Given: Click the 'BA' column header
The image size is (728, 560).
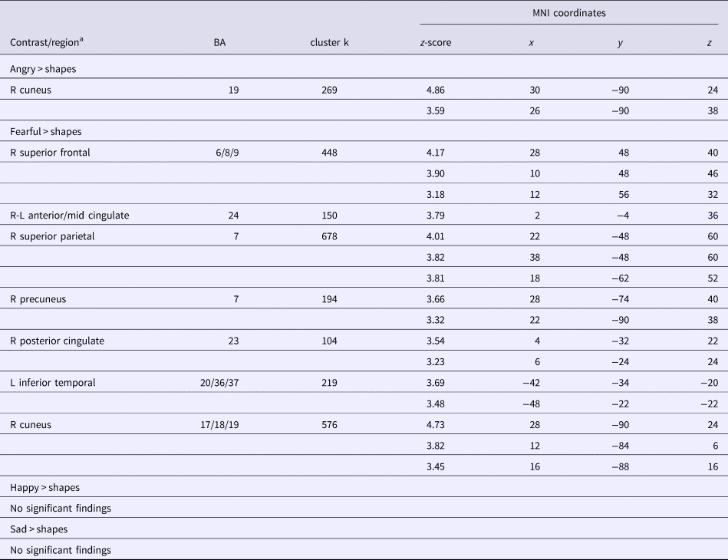Looking at the screenshot, I should pyautogui.click(x=219, y=43).
